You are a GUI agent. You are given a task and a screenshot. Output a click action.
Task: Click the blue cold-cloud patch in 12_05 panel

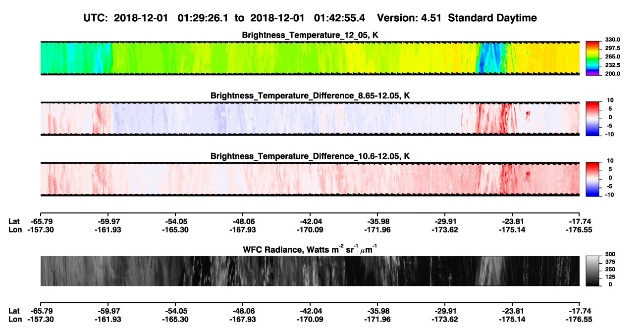[x=489, y=58]
